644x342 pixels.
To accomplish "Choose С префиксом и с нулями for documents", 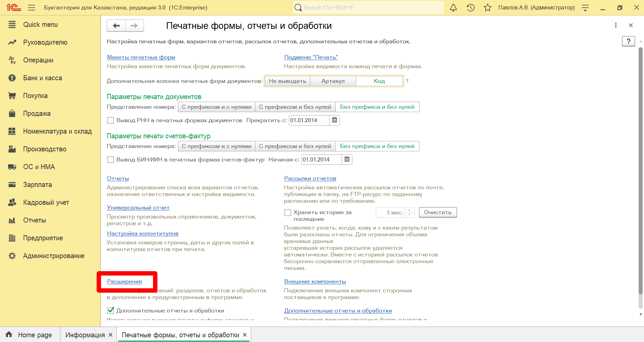I will pyautogui.click(x=216, y=107).
